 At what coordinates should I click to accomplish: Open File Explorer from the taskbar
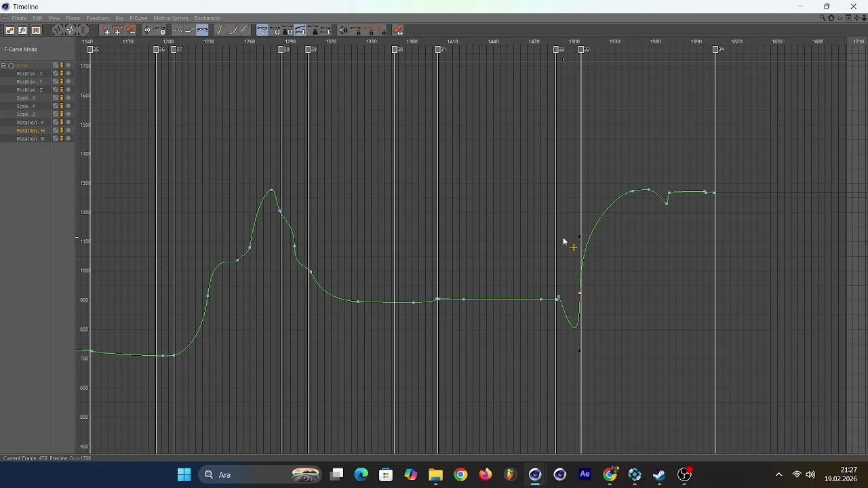tap(435, 474)
